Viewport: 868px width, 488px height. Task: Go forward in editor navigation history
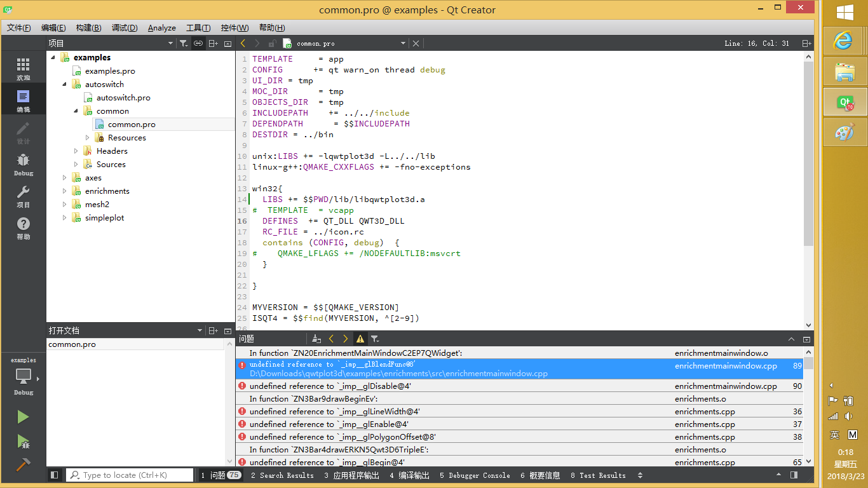tap(257, 43)
